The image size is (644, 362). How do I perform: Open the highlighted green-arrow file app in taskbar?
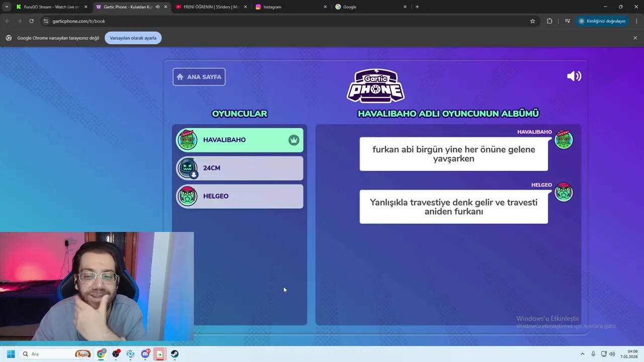159,354
